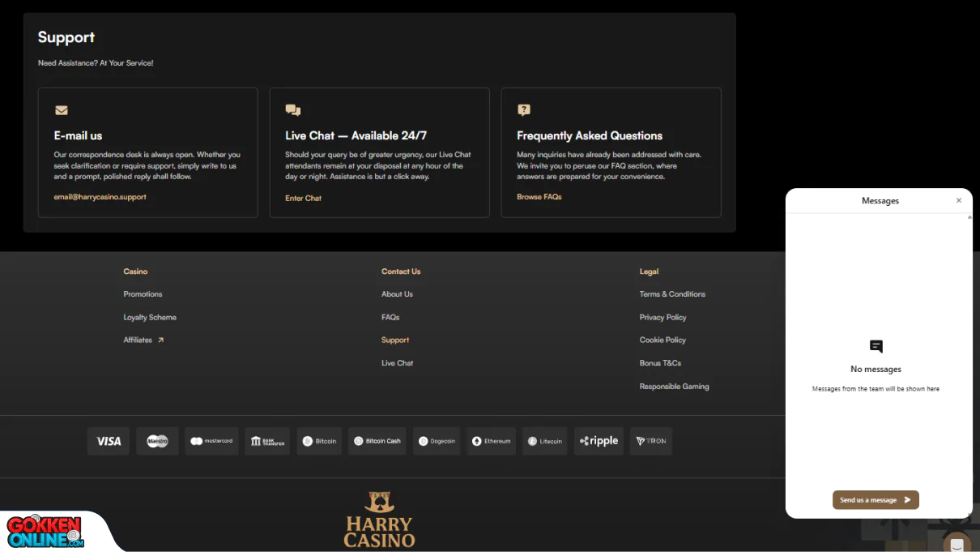The height and width of the screenshot is (552, 980).
Task: Click the Send us a message button
Action: click(x=876, y=499)
